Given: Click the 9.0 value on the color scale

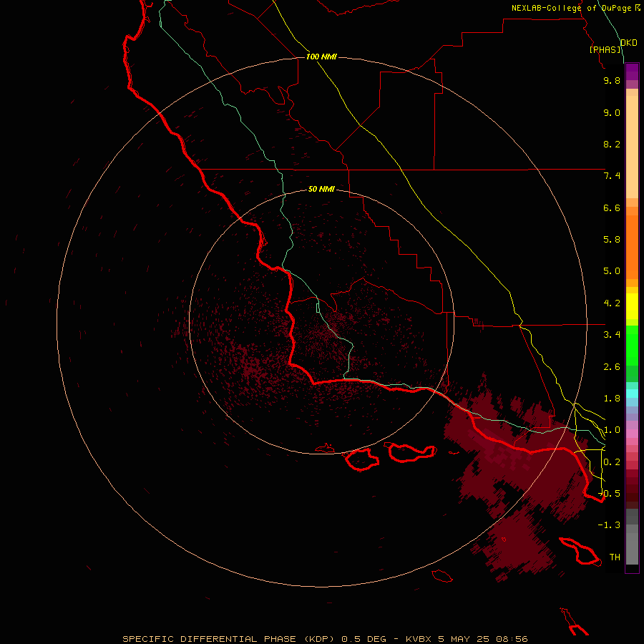Looking at the screenshot, I should tap(612, 112).
